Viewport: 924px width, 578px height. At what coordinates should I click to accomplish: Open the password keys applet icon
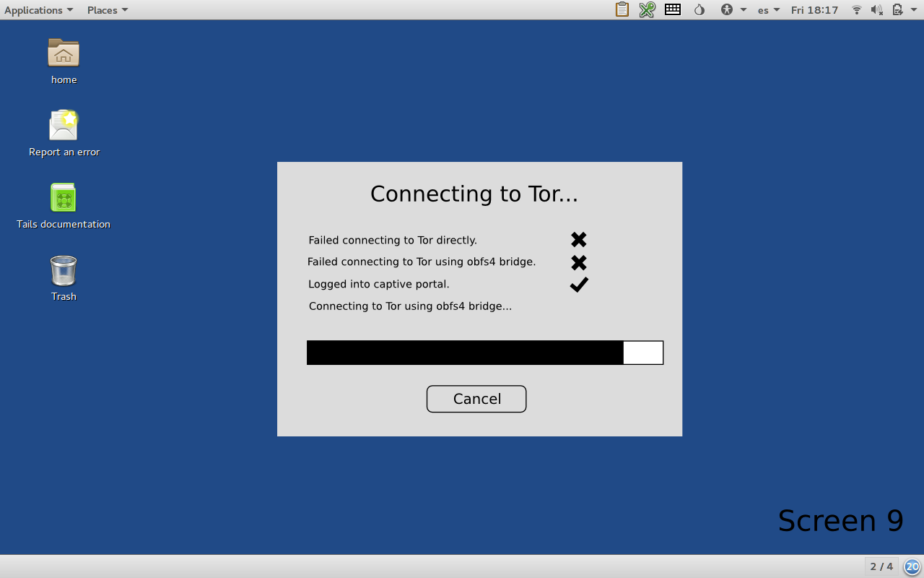[x=647, y=9]
